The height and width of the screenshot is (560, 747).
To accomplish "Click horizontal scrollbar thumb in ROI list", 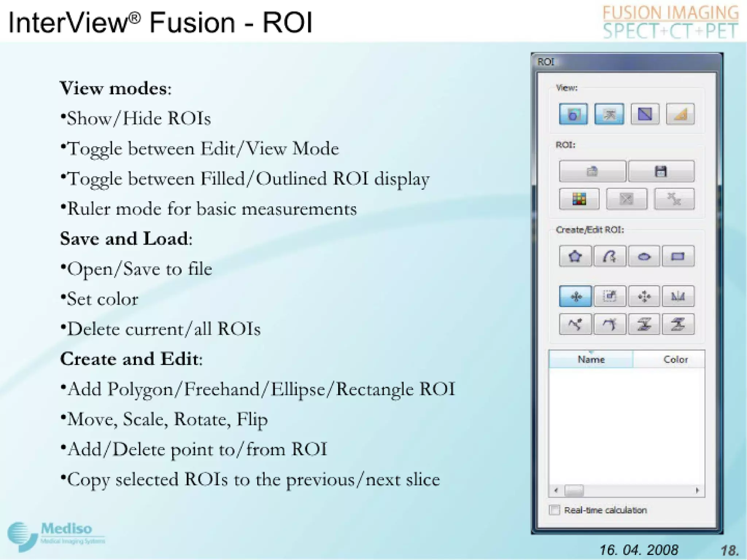I will [574, 490].
